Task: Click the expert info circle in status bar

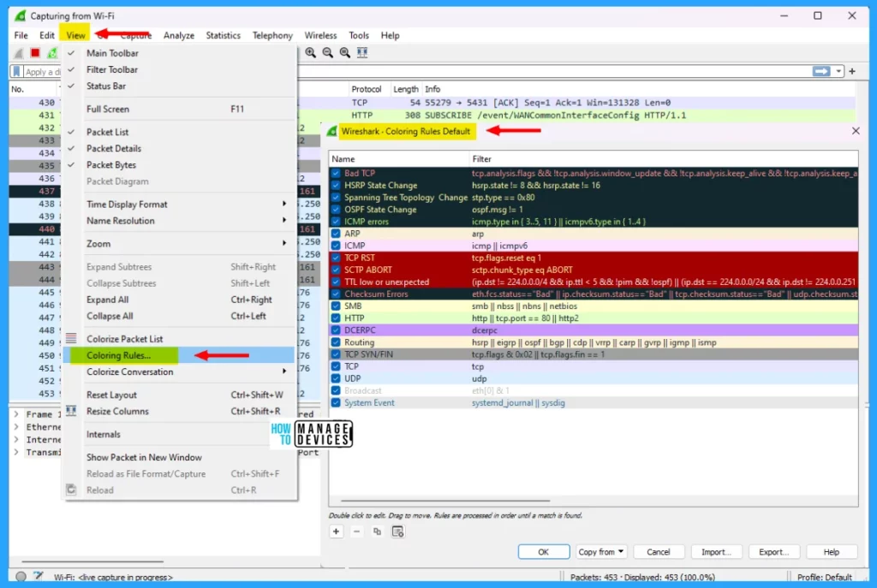Action: 21,576
